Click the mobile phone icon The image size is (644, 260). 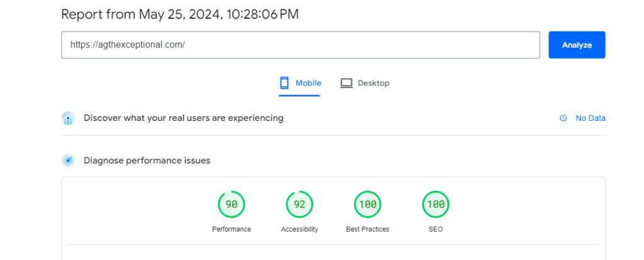point(284,83)
